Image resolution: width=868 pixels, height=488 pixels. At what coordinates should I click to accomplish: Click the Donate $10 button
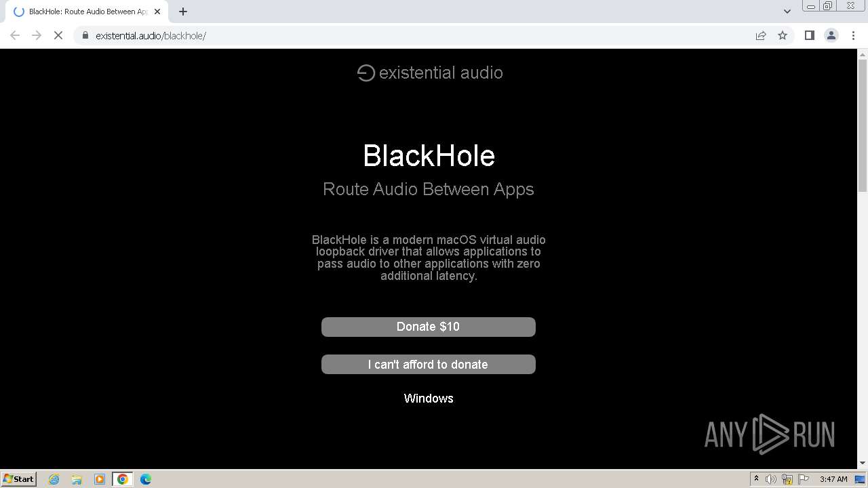point(429,327)
